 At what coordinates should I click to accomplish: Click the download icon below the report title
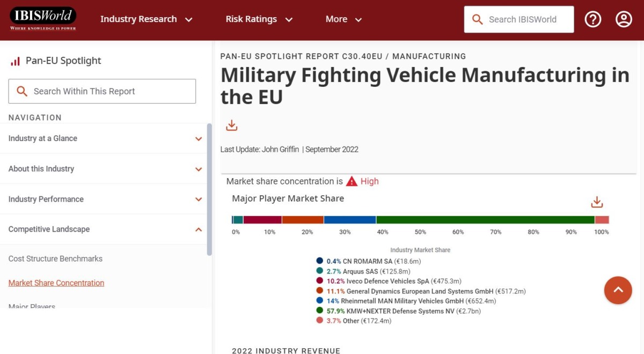231,125
